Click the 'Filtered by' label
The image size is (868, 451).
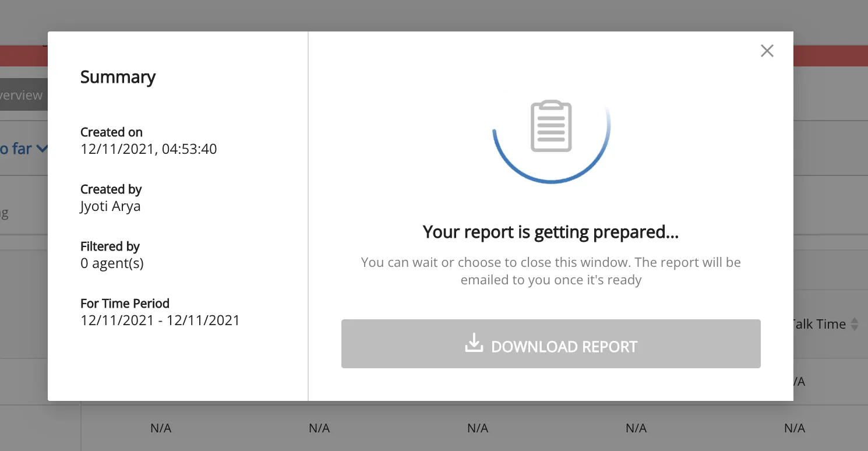click(x=110, y=246)
